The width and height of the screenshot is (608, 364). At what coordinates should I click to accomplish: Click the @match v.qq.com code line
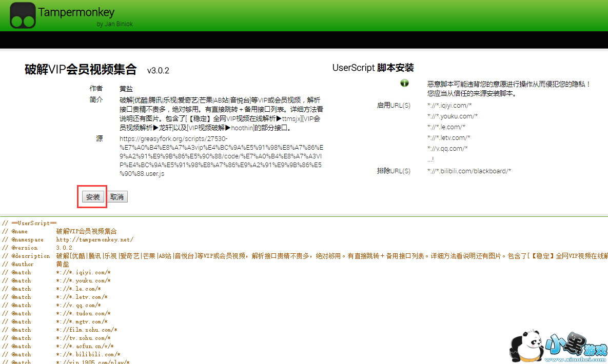pos(52,305)
